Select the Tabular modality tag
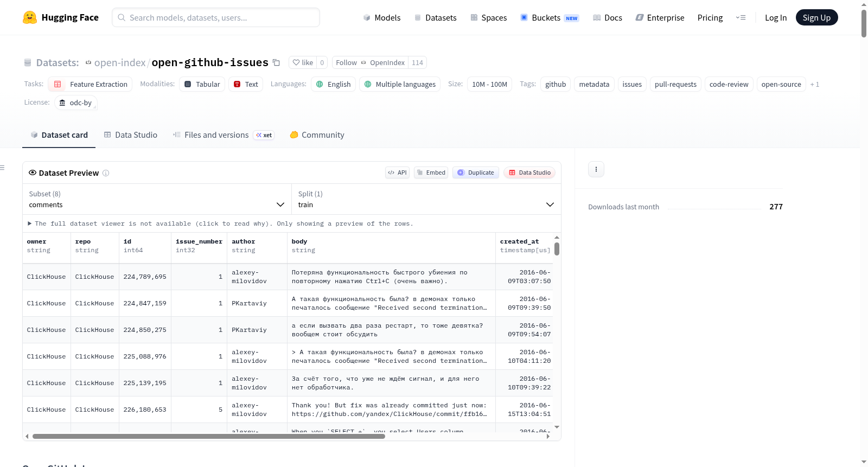This screenshot has width=868, height=467. (202, 84)
